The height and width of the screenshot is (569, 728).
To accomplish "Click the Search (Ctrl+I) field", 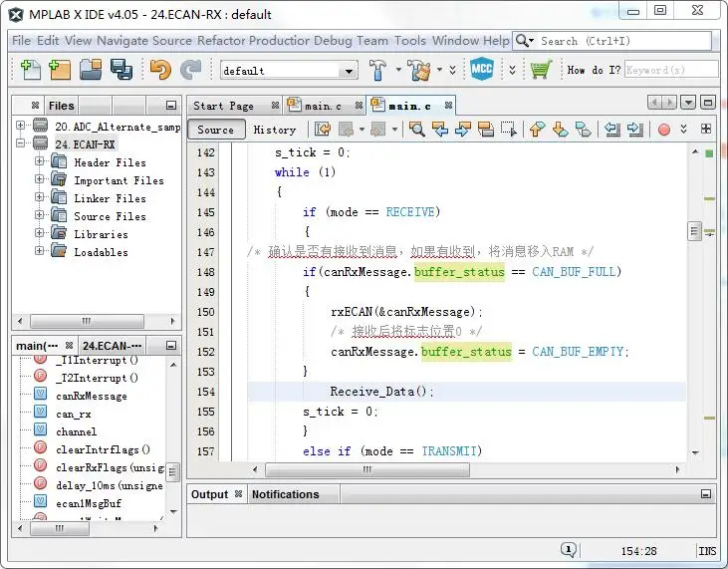I will point(624,41).
